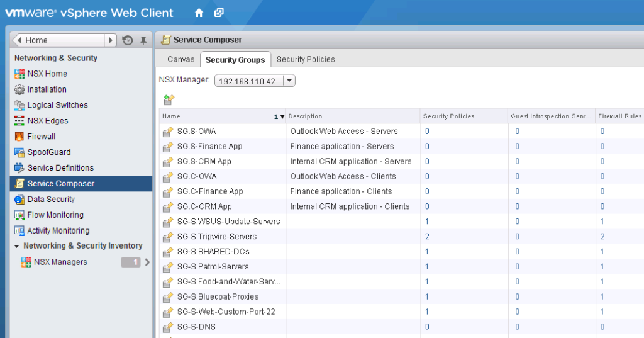Click the SG-S.Tripwire-Servers row icon
The width and height of the screenshot is (644, 338).
tap(167, 237)
